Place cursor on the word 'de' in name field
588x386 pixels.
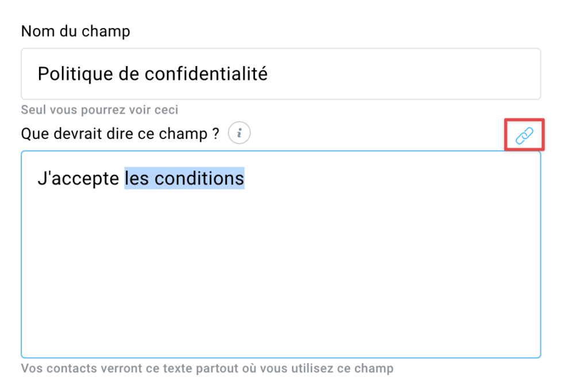129,74
